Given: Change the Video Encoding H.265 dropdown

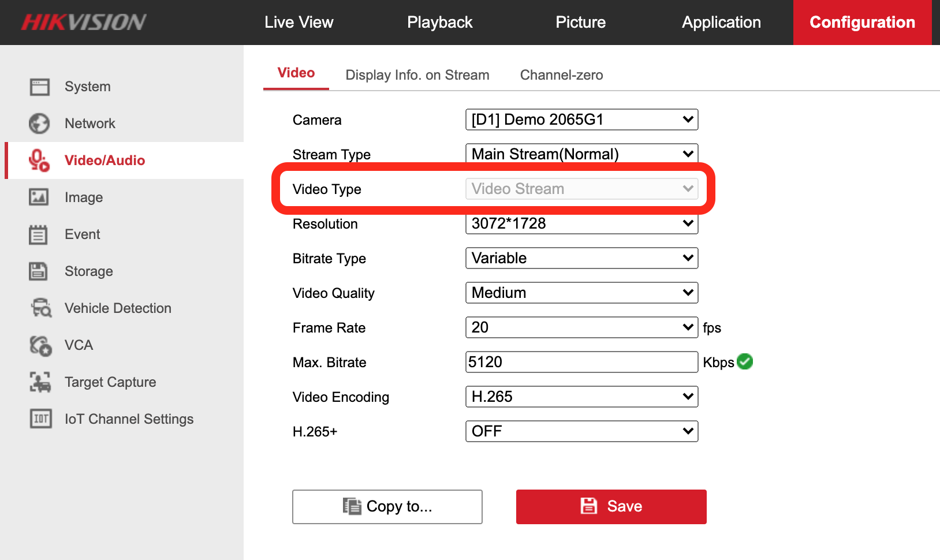Looking at the screenshot, I should (x=581, y=397).
